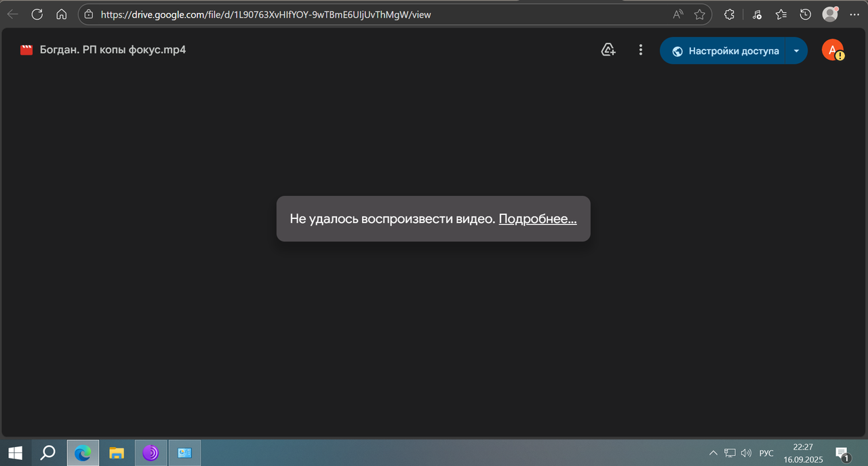Open the browser home page icon

pos(61,14)
